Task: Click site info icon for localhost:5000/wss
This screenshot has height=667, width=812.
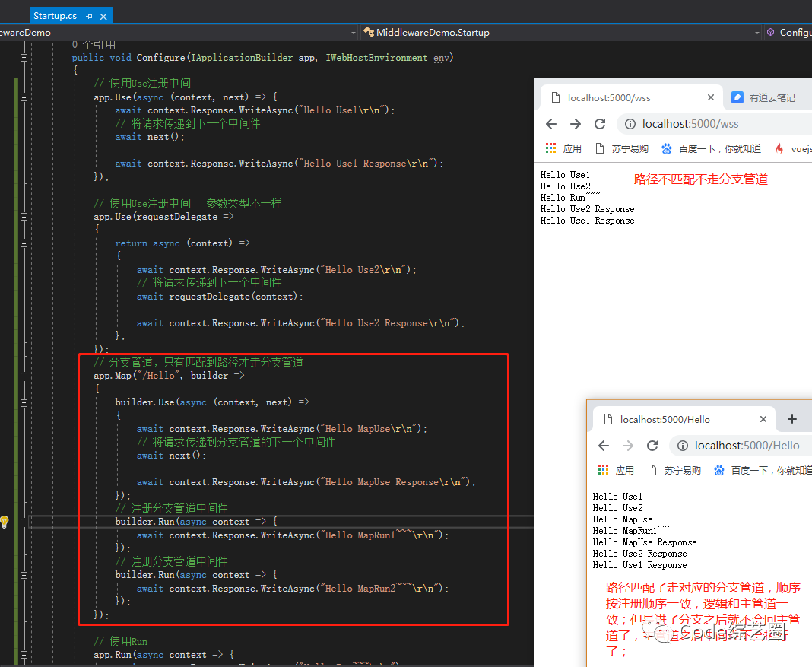Action: [630, 124]
